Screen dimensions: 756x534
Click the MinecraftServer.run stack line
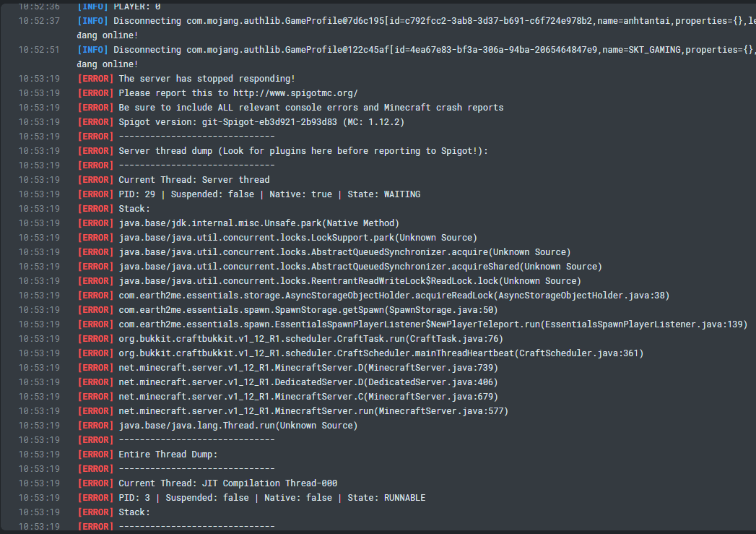313,411
